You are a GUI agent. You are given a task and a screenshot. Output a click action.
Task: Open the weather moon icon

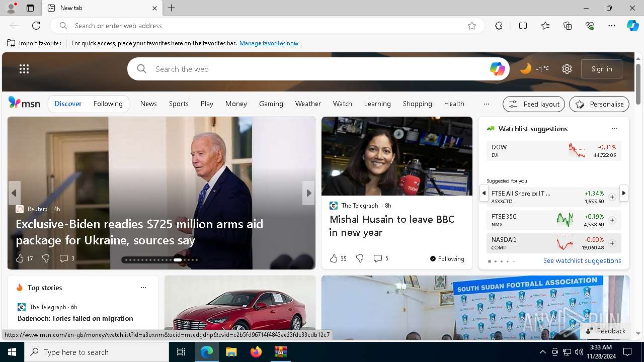tap(525, 69)
